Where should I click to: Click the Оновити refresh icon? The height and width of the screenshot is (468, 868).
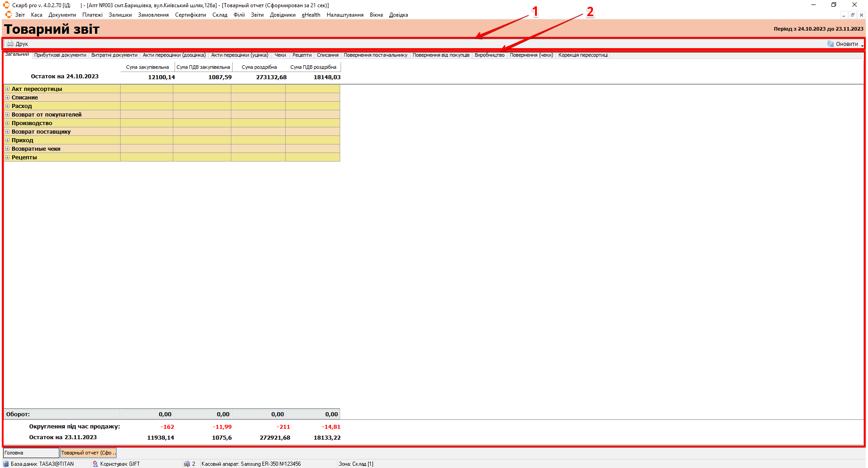click(831, 44)
